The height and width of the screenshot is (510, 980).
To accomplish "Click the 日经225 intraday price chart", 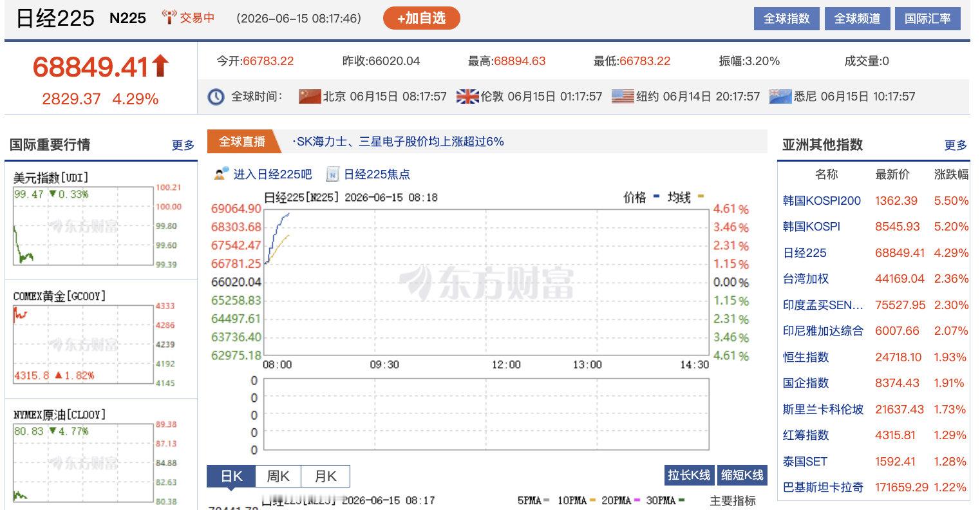I will pyautogui.click(x=486, y=282).
